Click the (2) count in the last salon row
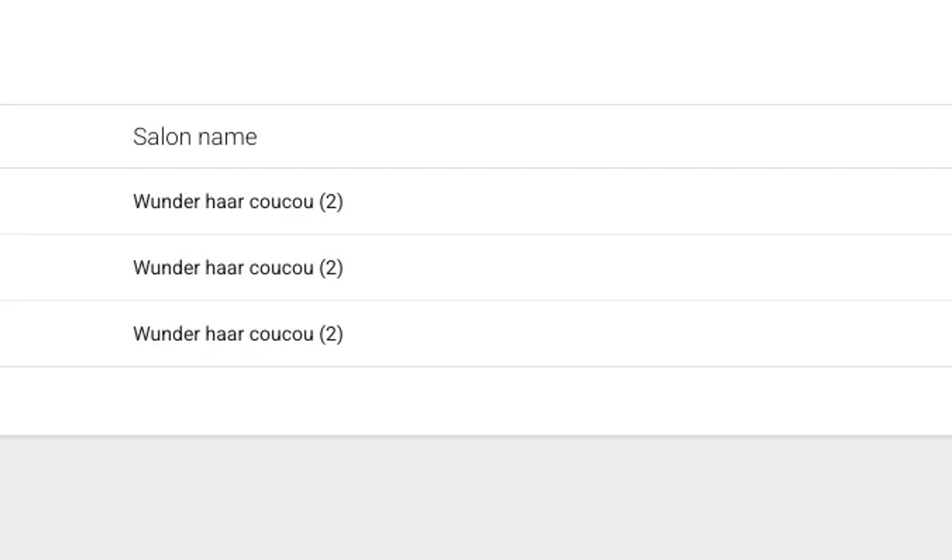The width and height of the screenshot is (952, 560). [x=331, y=334]
